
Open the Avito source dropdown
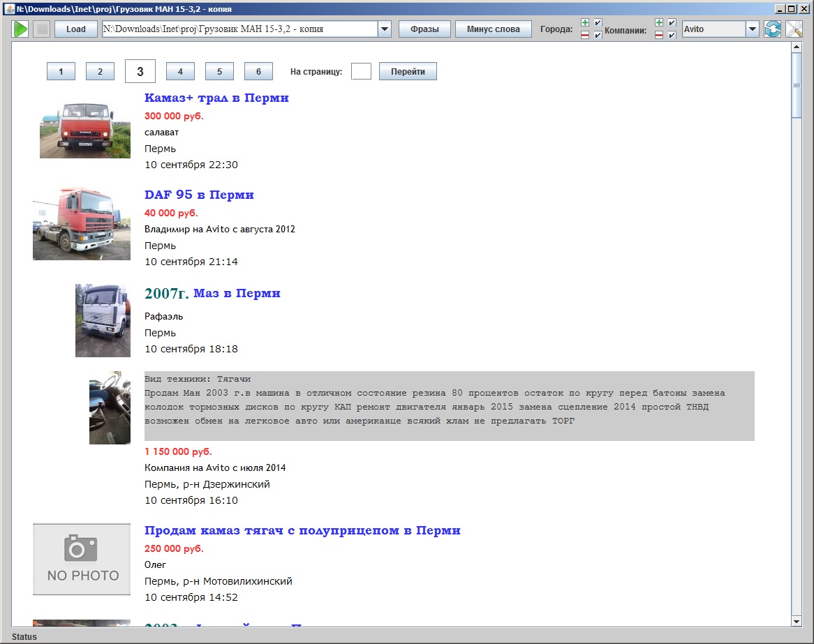coord(753,29)
